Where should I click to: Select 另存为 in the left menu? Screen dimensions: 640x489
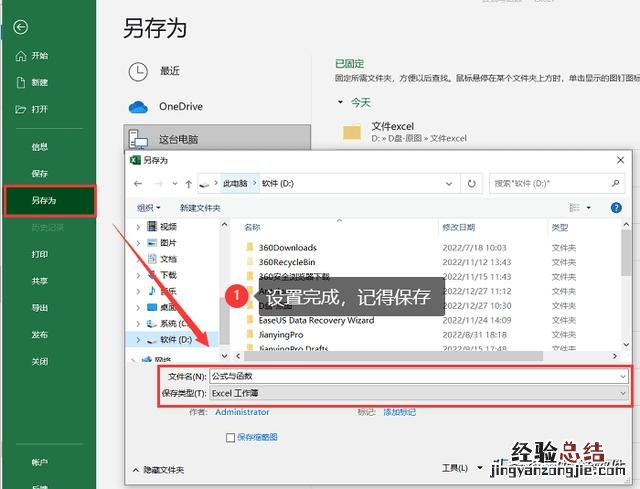49,200
